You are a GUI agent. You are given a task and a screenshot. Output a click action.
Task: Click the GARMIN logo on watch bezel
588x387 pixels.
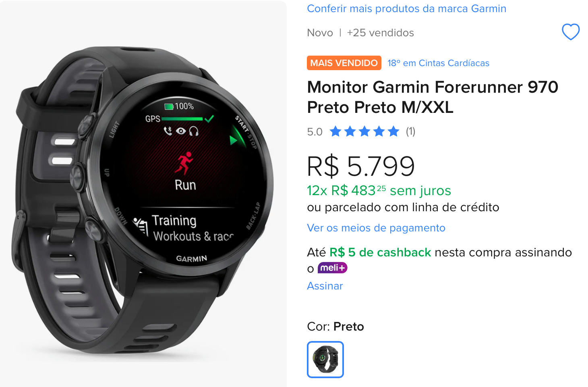(x=191, y=258)
